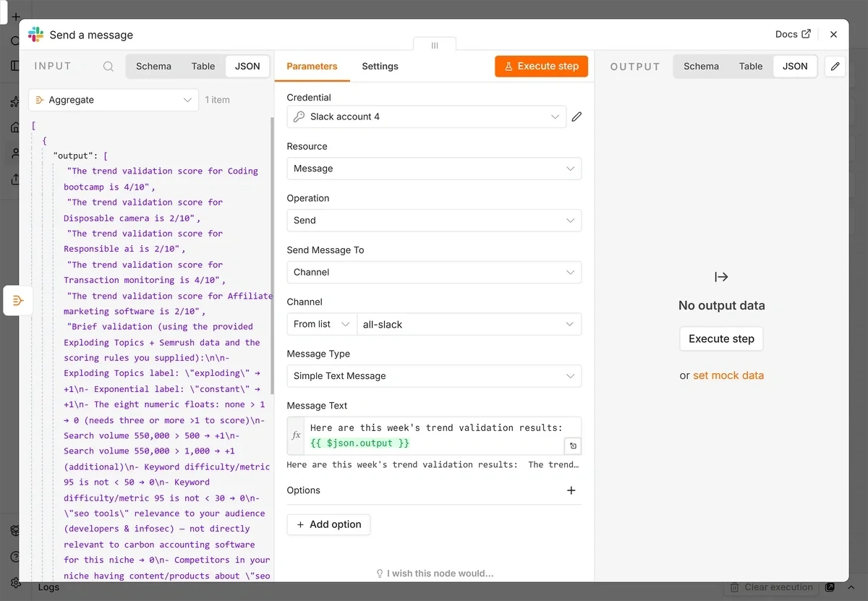This screenshot has width=868, height=601.
Task: Switch output view to Table
Action: coord(751,66)
